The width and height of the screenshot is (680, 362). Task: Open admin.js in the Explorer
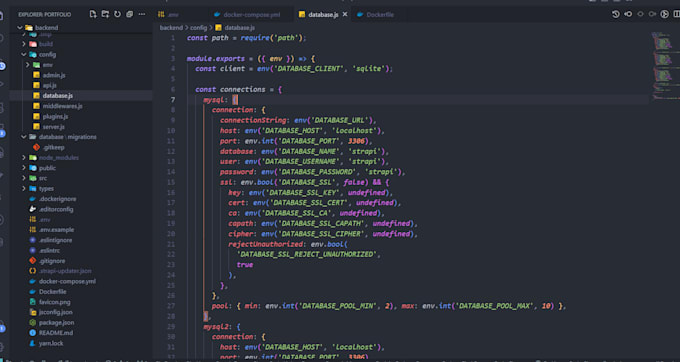click(54, 75)
